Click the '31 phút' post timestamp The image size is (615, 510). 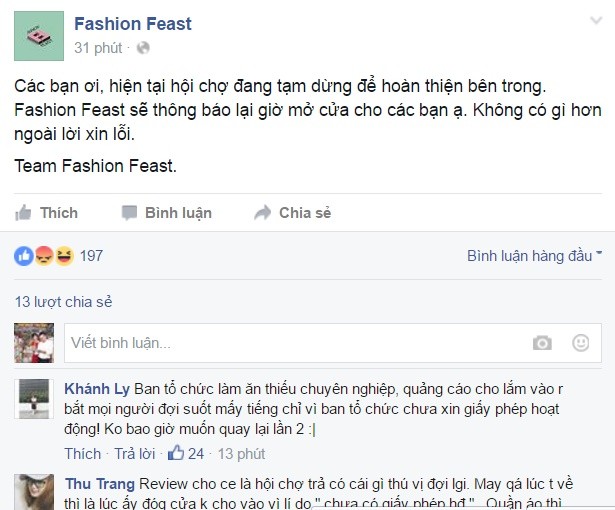tap(98, 47)
